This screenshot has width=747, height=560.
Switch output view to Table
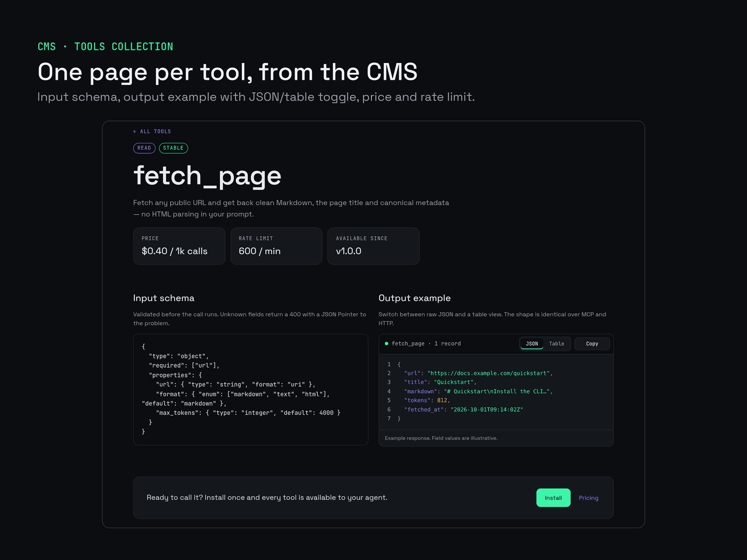[x=557, y=343]
